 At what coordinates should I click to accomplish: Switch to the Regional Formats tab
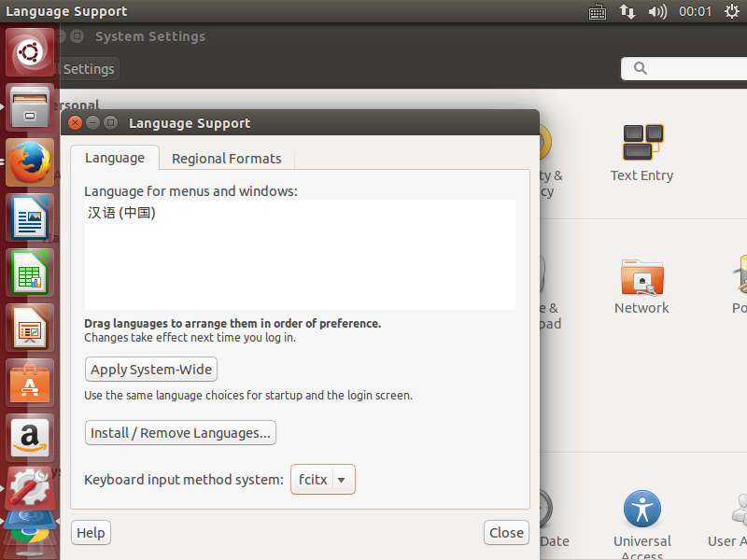coord(226,159)
